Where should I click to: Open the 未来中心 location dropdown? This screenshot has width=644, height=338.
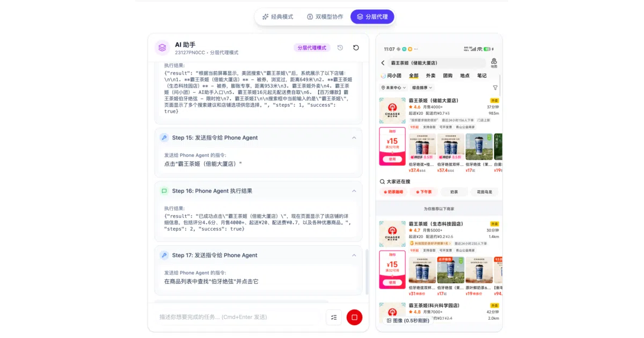click(x=393, y=87)
